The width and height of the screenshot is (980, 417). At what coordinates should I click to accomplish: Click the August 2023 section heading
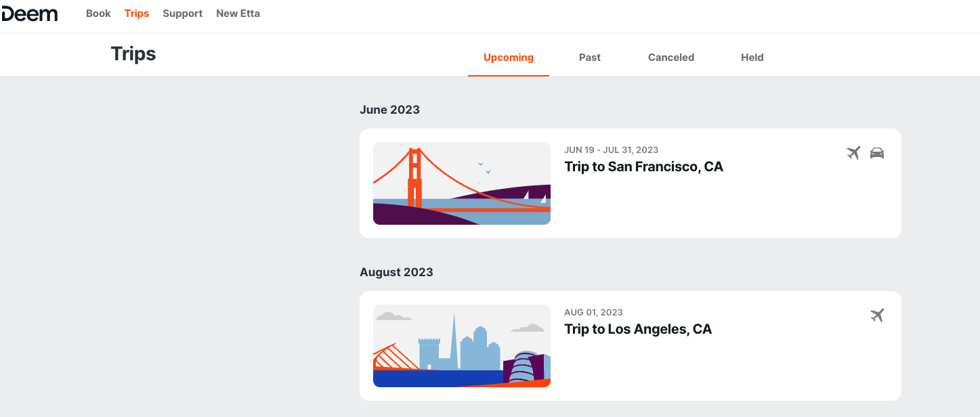coord(396,272)
